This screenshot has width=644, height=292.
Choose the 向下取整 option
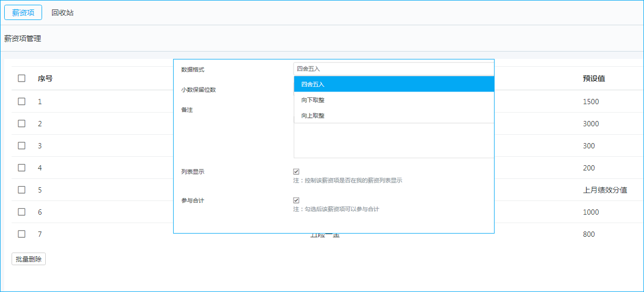tap(394, 100)
